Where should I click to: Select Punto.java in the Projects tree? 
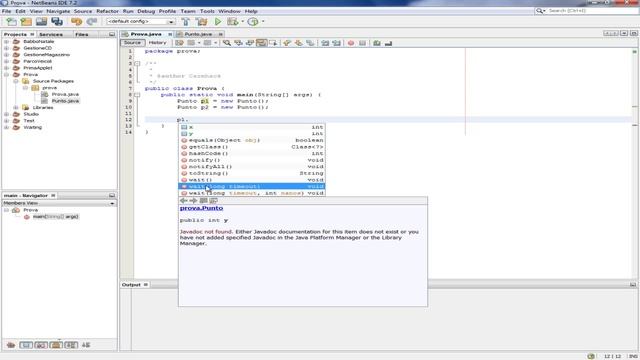click(65, 101)
